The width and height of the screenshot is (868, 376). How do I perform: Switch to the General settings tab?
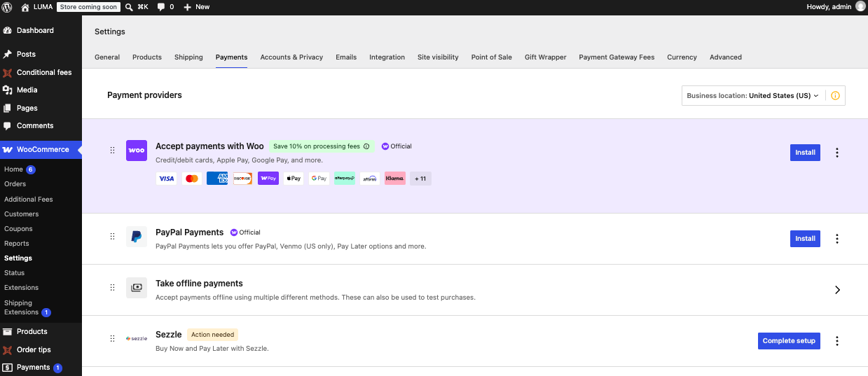click(107, 57)
